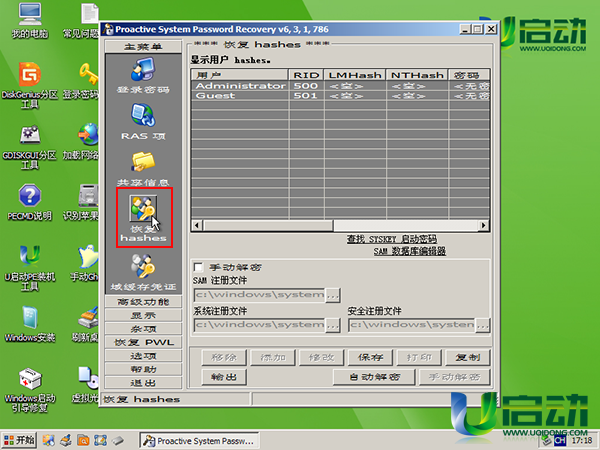Expand the 显示 sidebar section

point(143,315)
